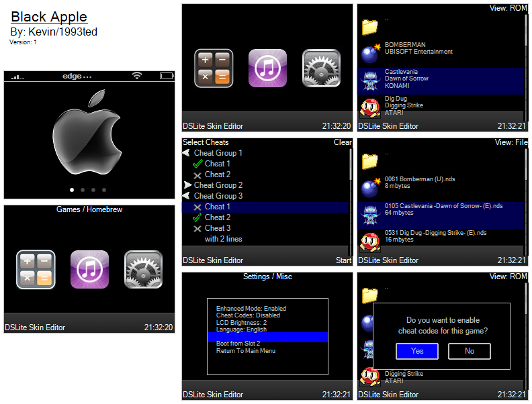Tap the iTunes music icon on the untitled icon screen
Viewport: 532px width, 404px height.
click(268, 68)
